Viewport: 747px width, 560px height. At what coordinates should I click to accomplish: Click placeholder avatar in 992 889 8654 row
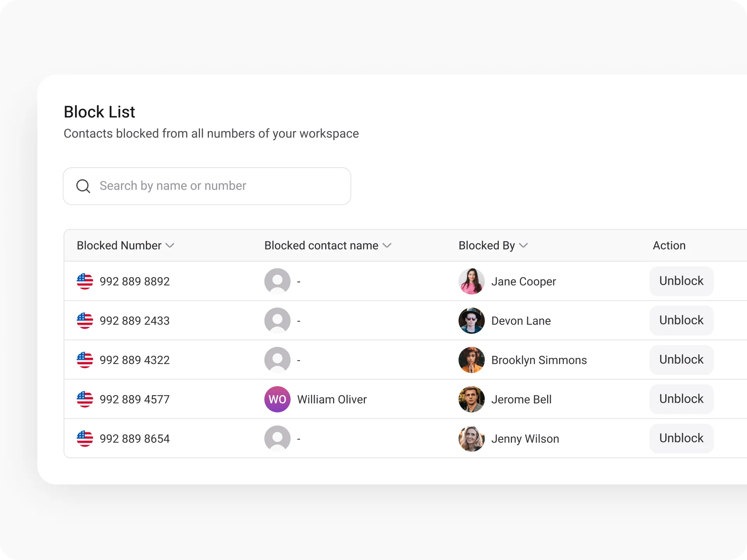[x=277, y=438]
